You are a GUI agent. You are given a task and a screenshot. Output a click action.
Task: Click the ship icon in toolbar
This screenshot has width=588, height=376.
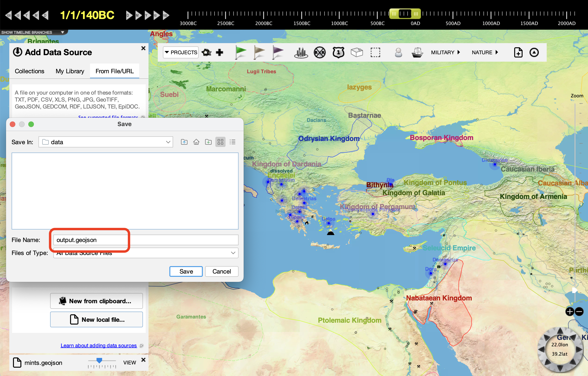417,52
